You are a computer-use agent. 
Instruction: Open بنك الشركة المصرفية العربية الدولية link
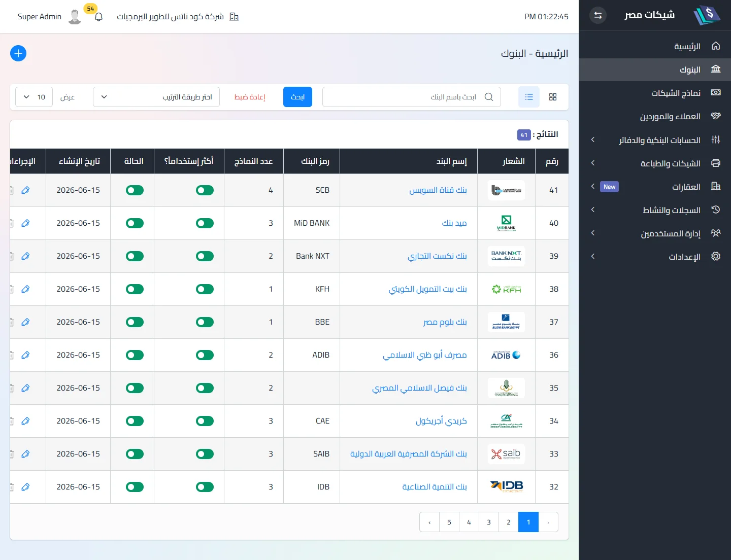(x=409, y=454)
